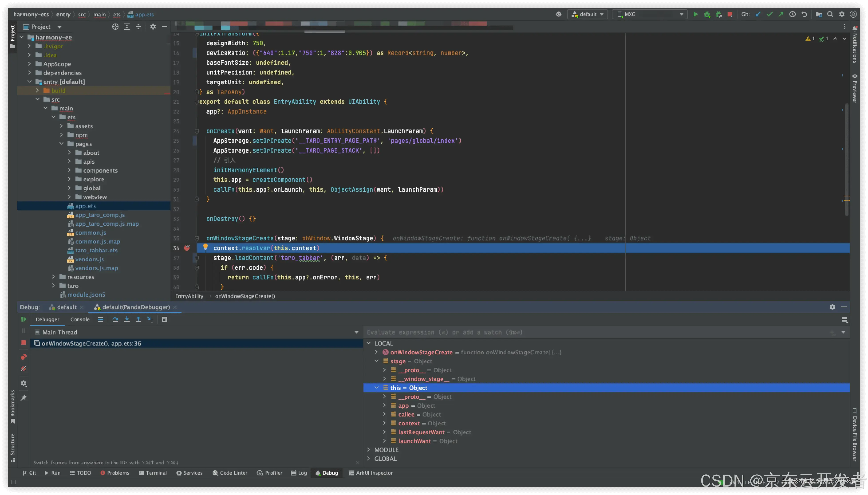Click quick fix light bulb on line 36
868x495 pixels.
[x=205, y=247]
